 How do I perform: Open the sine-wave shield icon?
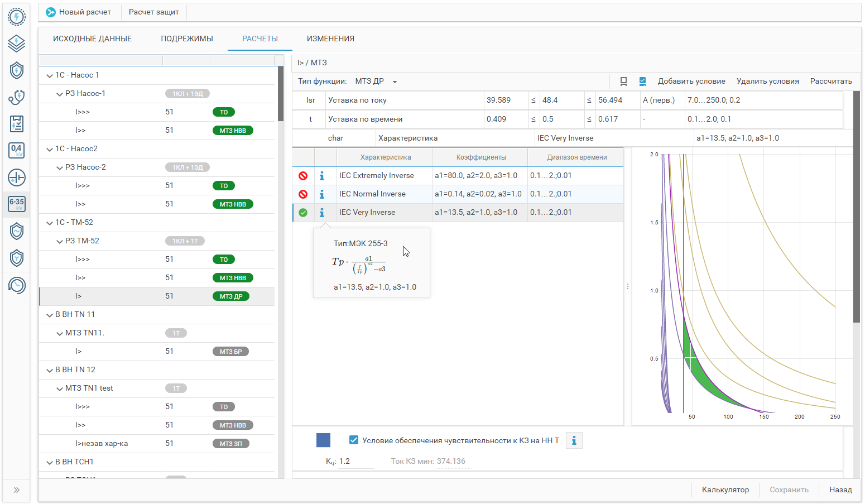(17, 231)
